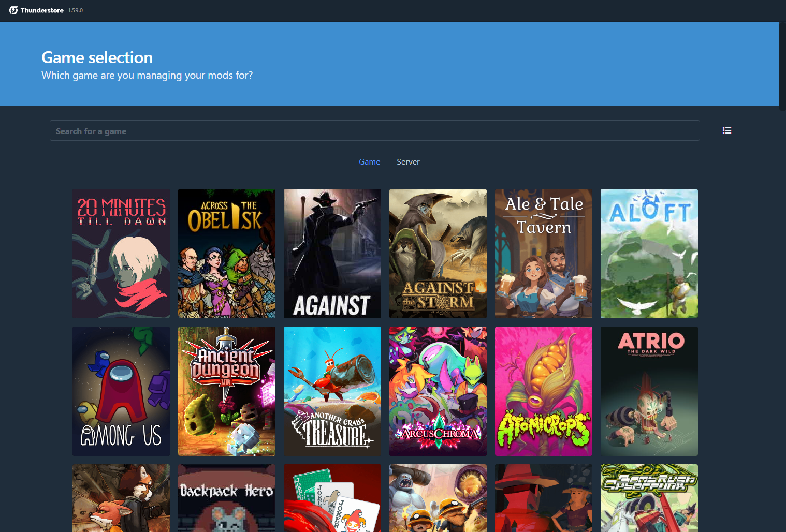Select the Arcus Chroma game

pos(438,391)
